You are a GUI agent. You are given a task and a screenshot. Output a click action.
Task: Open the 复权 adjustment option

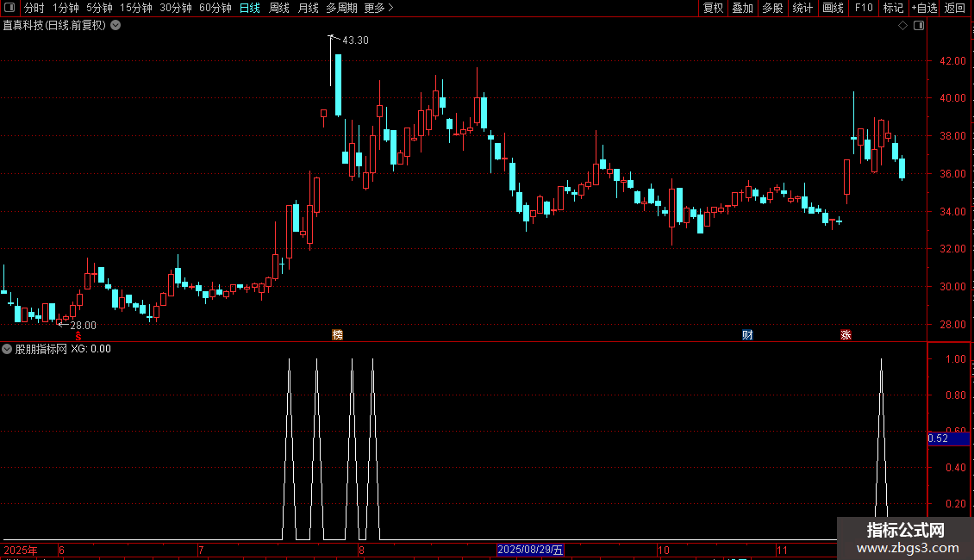pyautogui.click(x=713, y=8)
